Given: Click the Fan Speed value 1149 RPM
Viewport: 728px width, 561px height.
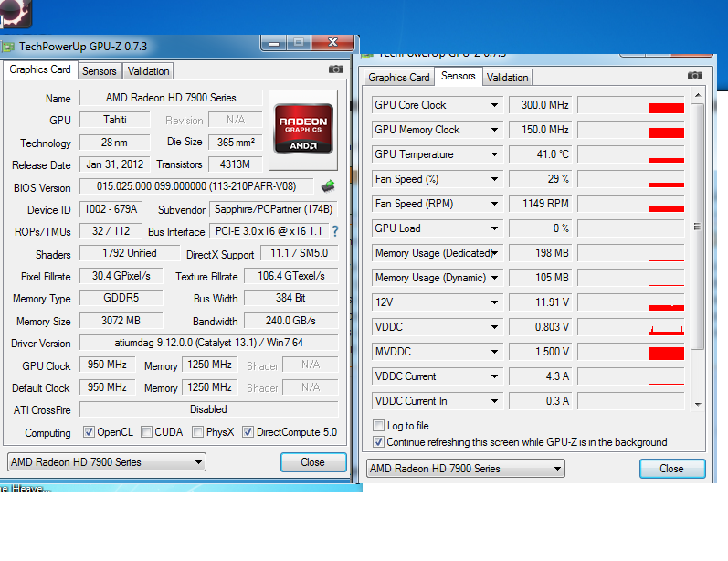Looking at the screenshot, I should tap(541, 204).
